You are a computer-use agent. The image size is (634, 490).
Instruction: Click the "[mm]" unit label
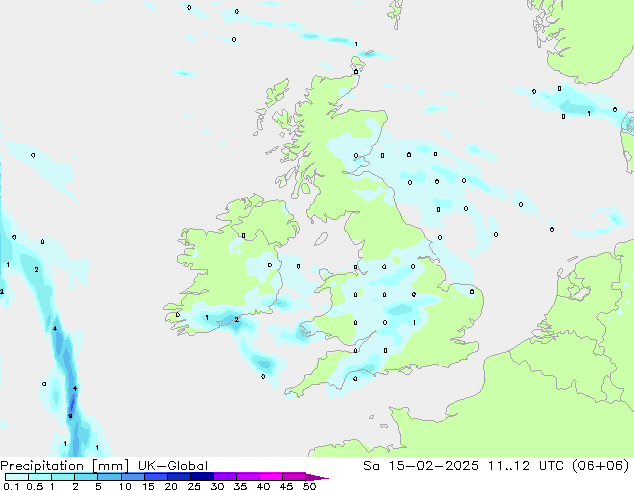111,466
